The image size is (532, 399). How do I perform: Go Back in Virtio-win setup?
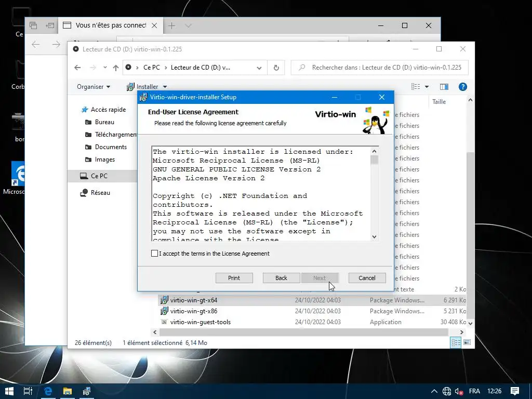point(281,278)
